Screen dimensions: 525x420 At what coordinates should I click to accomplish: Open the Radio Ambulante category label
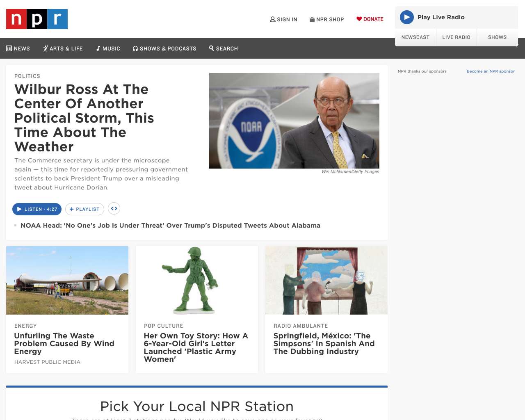pos(301,326)
